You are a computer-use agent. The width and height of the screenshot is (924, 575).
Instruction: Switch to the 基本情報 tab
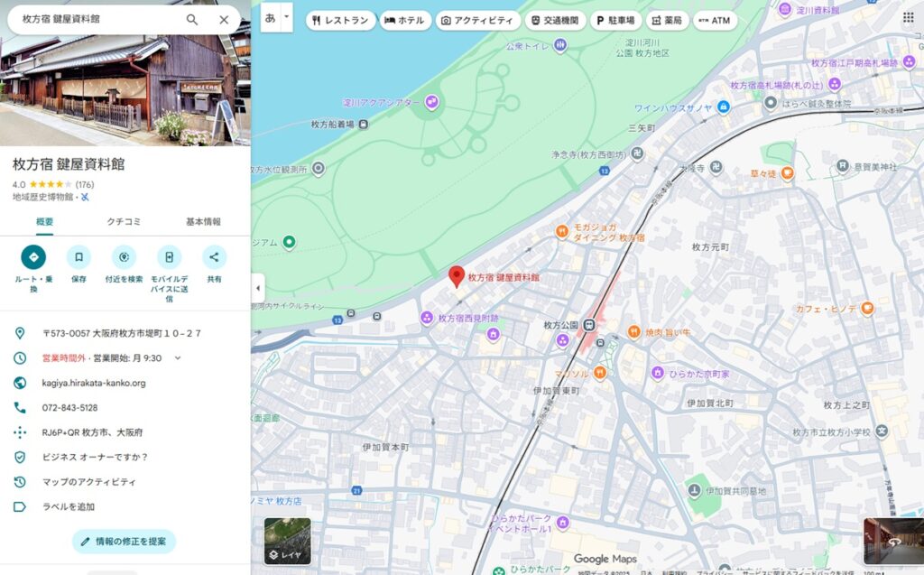(203, 222)
